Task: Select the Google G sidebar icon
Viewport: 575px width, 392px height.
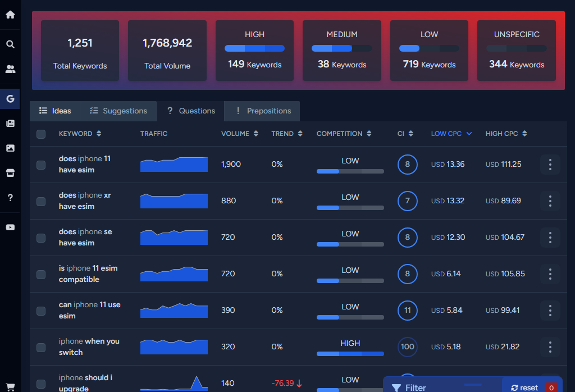Action: coord(10,99)
